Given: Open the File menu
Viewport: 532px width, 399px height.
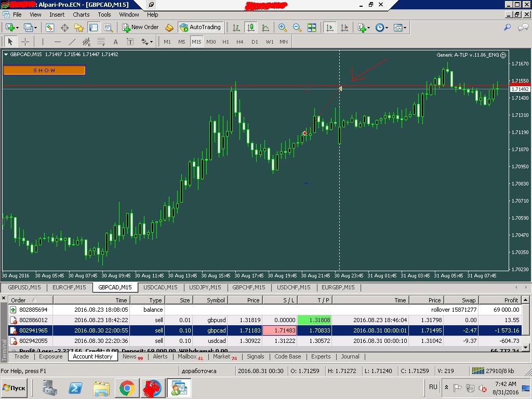Looking at the screenshot, I should pos(17,15).
